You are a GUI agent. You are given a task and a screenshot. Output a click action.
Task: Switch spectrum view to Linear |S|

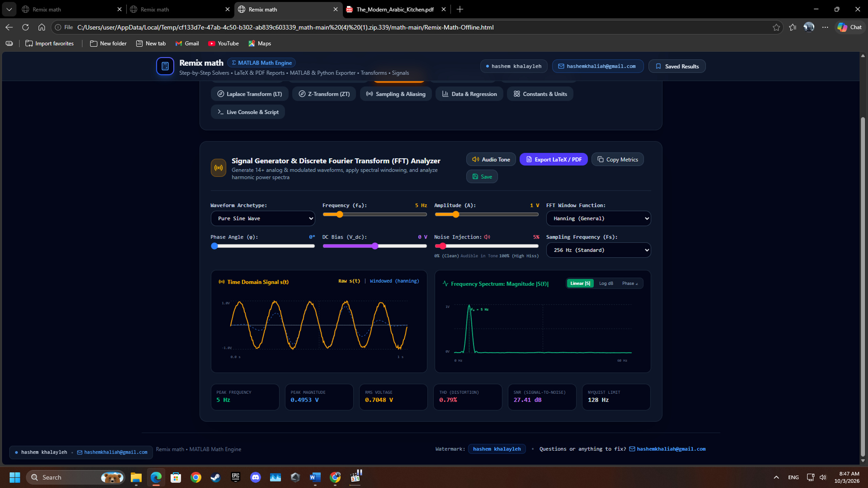580,283
